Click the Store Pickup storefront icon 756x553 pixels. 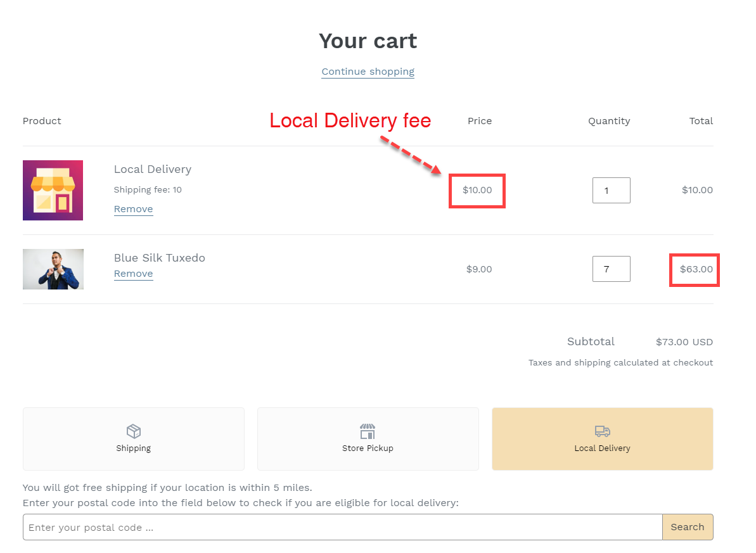(x=368, y=431)
